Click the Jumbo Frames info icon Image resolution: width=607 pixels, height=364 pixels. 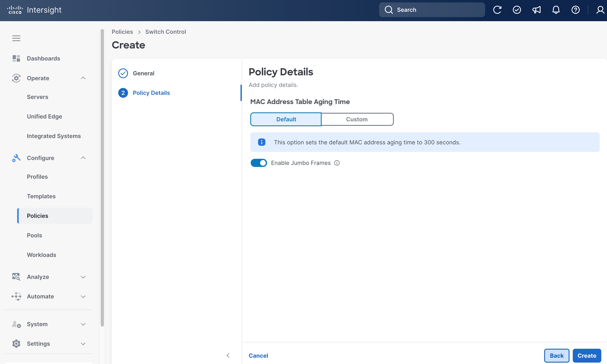point(337,163)
